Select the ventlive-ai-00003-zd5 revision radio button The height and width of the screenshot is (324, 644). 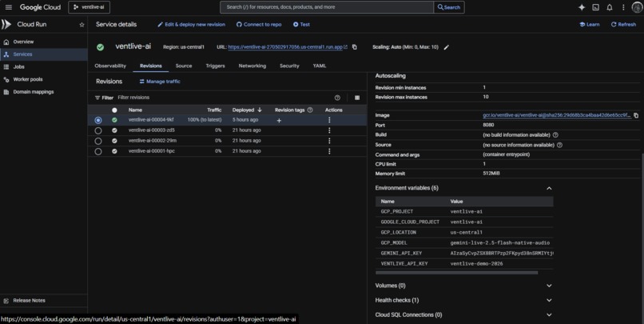(98, 130)
